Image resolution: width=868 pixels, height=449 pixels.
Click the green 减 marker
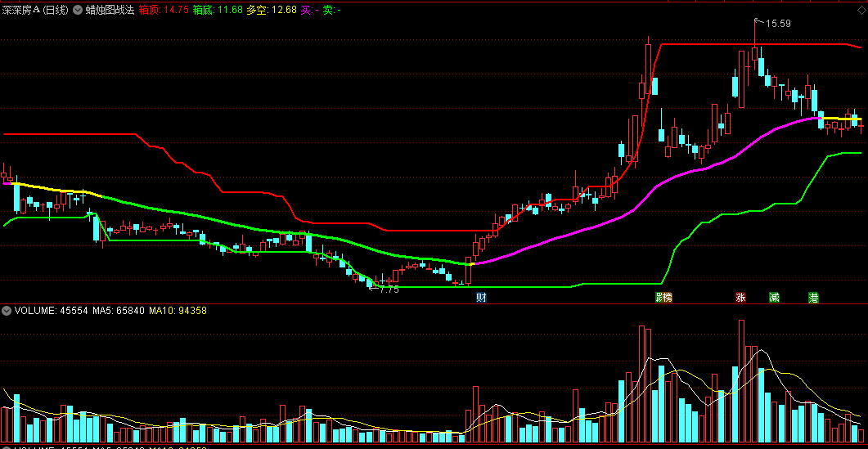[x=774, y=298]
